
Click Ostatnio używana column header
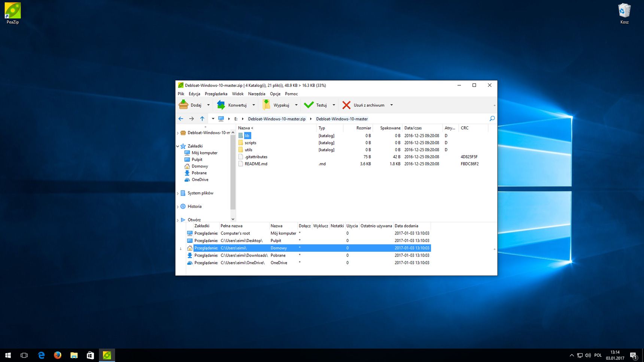376,226
